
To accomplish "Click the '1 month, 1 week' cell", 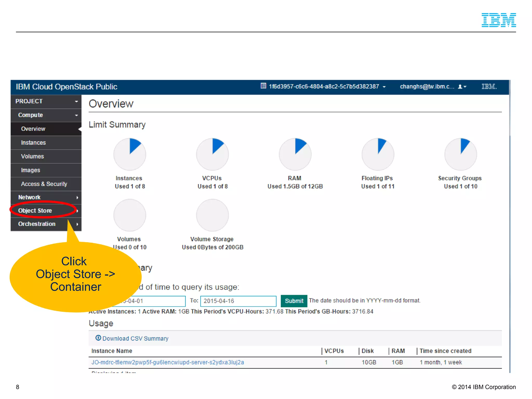I will pyautogui.click(x=441, y=362).
